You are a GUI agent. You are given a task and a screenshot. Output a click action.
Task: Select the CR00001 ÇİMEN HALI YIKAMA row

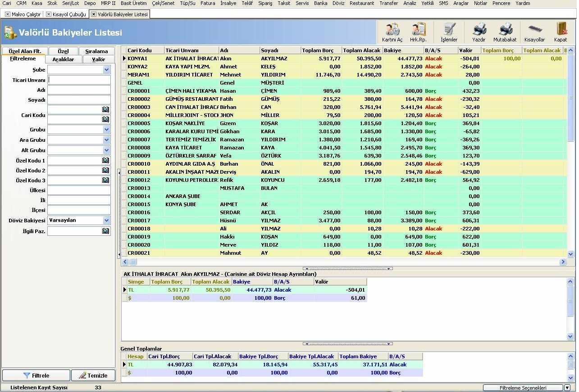(344, 91)
